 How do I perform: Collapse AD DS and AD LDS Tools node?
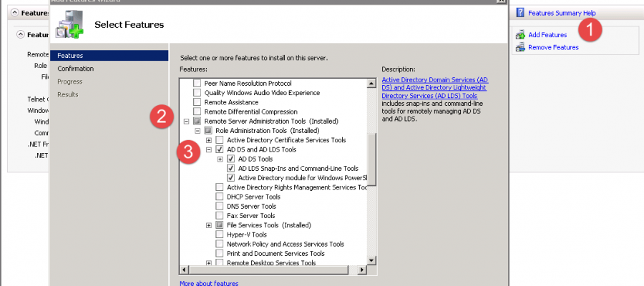point(209,149)
